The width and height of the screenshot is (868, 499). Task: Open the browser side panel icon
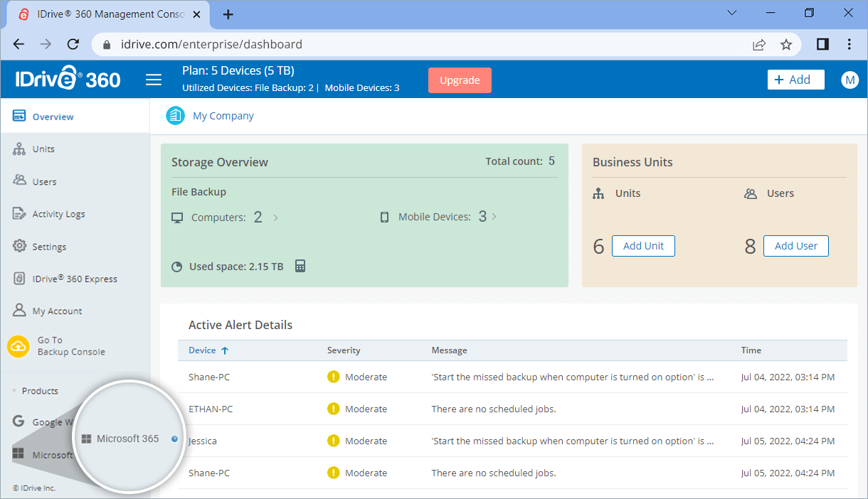(x=822, y=44)
